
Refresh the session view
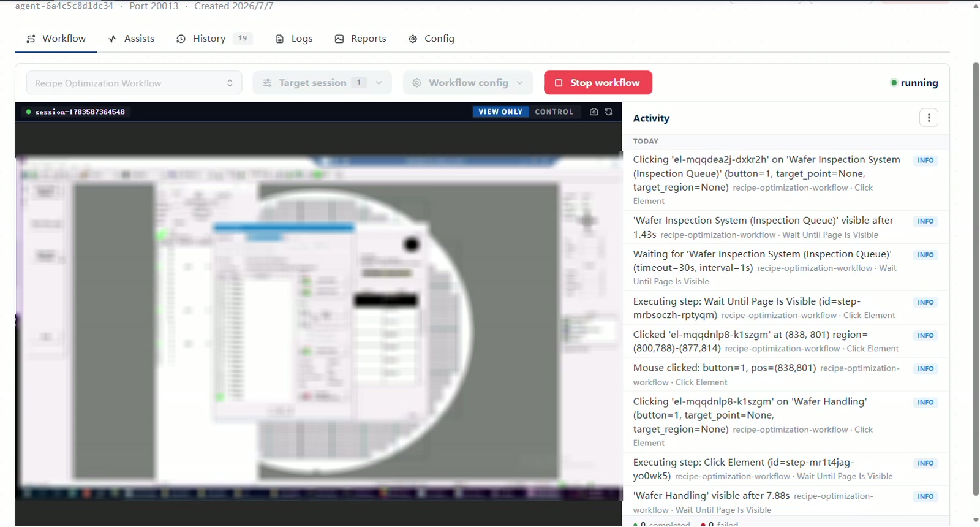pos(609,112)
